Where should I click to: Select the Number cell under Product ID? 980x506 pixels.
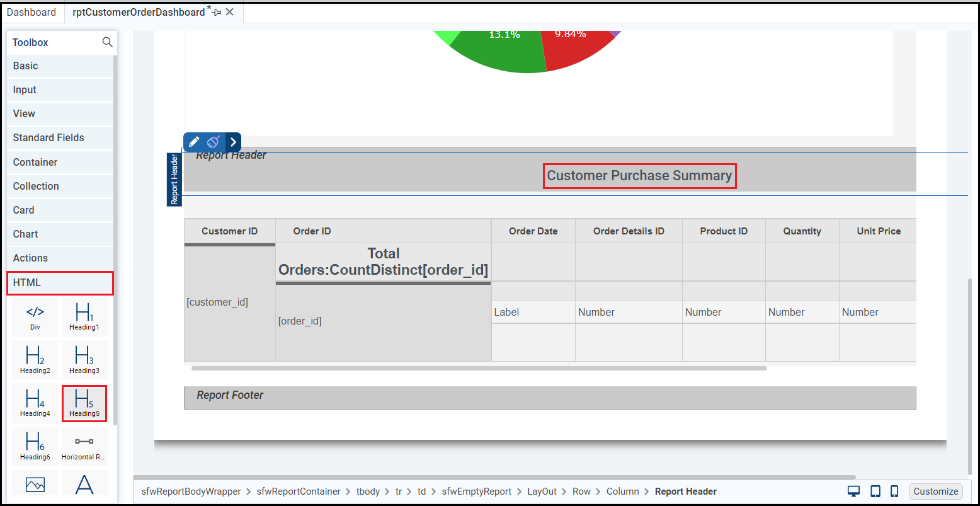(x=724, y=312)
